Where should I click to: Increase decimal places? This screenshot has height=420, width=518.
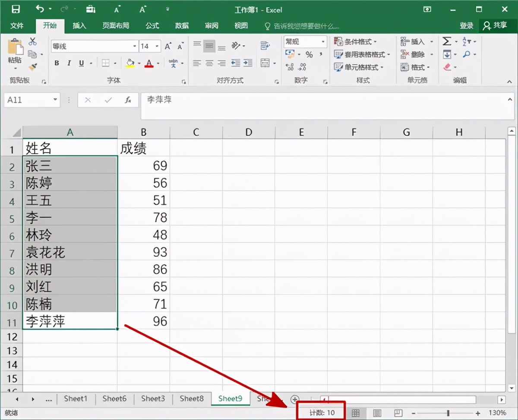coord(290,67)
